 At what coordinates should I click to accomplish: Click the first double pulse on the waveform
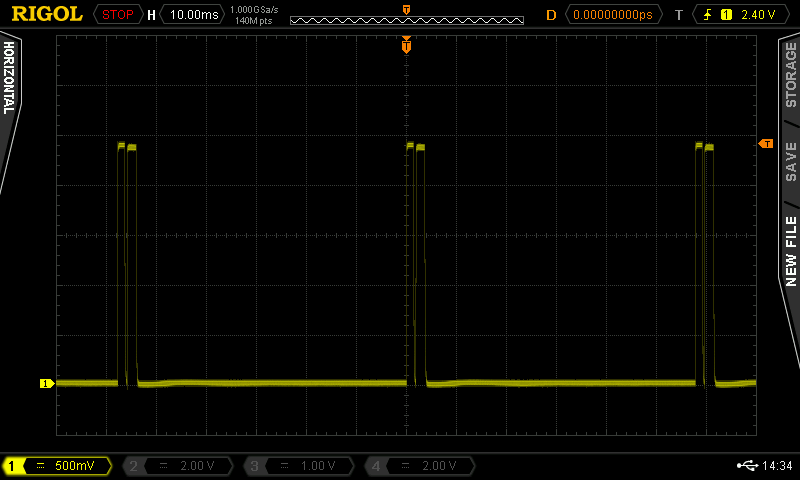click(x=127, y=264)
